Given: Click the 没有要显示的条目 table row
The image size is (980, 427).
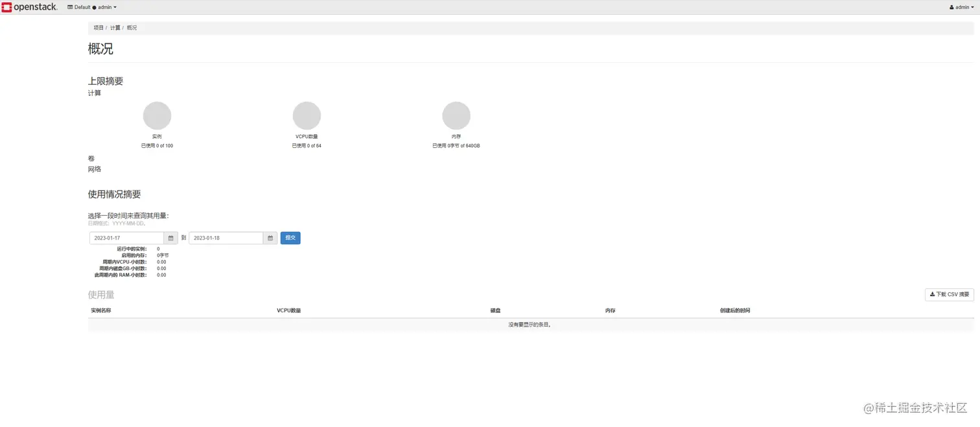Looking at the screenshot, I should 531,325.
